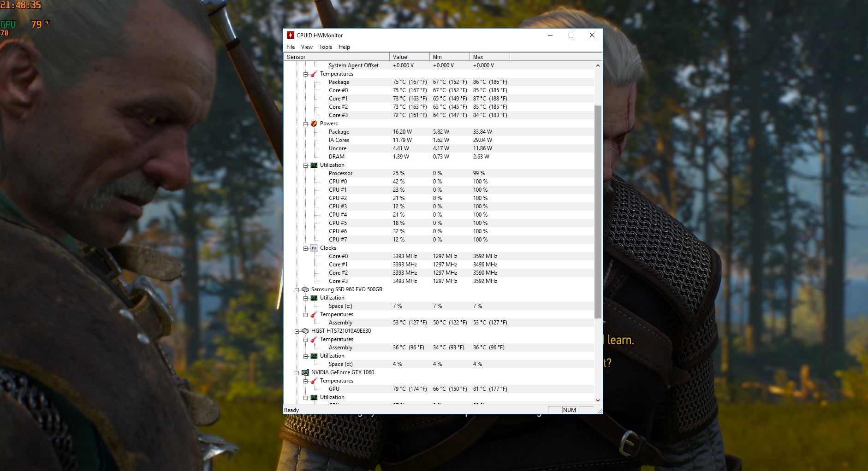Click the Max column header
The width and height of the screenshot is (868, 471).
coord(490,57)
